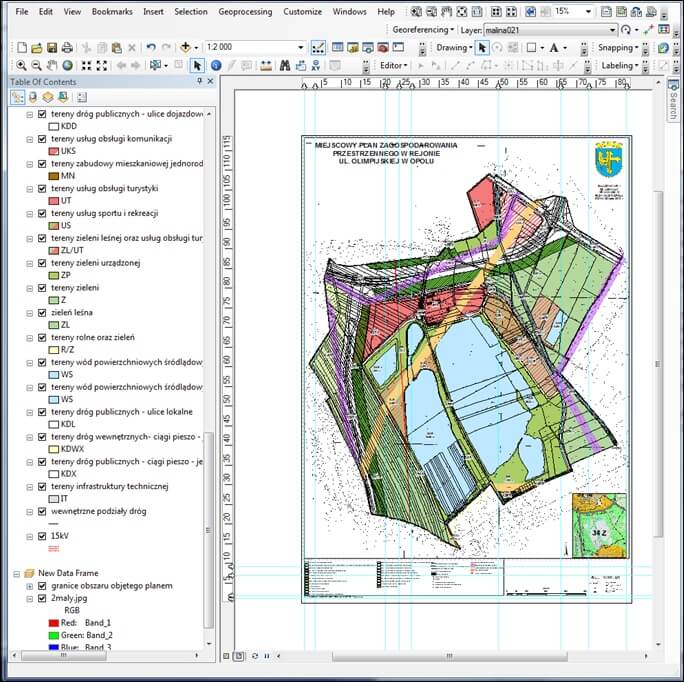Open the Search tab on the right edge
Viewport: 684px width, 682px height.
674,99
